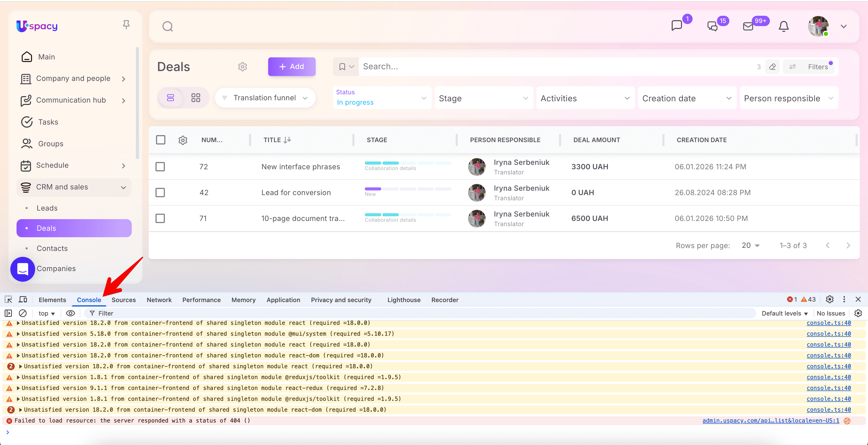Select the checkbox for deal 72

pyautogui.click(x=160, y=166)
